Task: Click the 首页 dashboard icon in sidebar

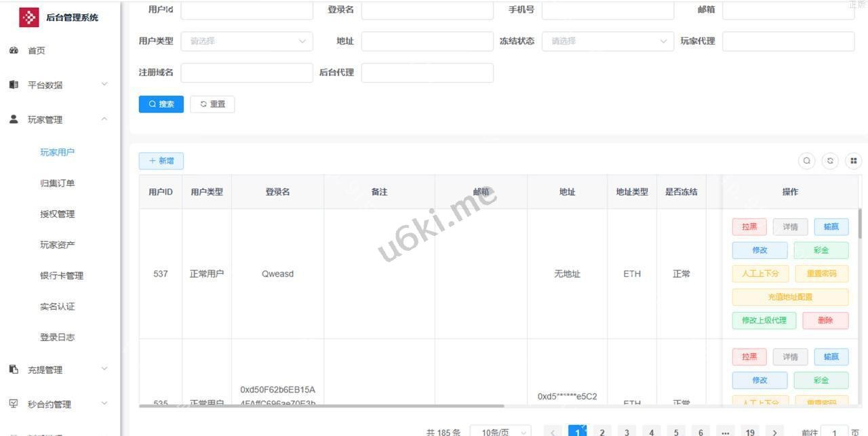Action: click(14, 51)
